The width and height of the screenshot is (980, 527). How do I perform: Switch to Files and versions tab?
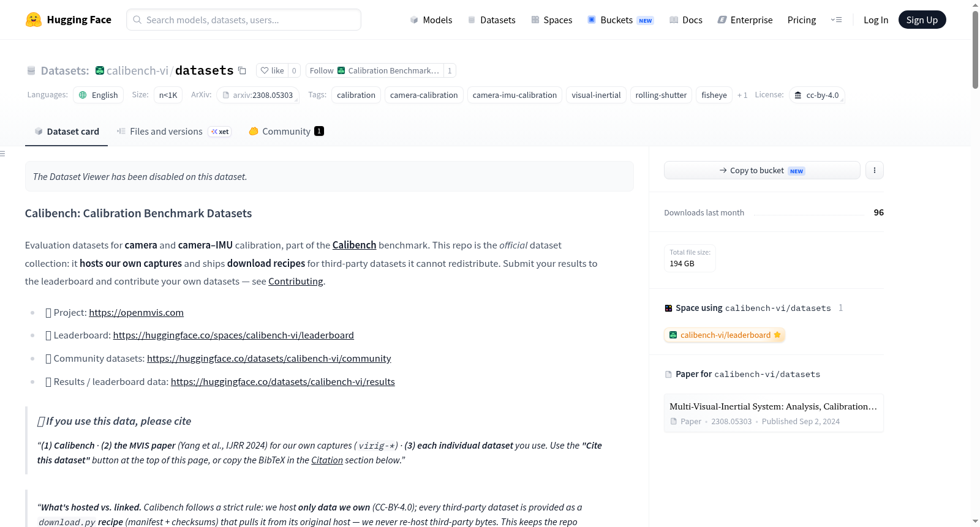point(174,131)
